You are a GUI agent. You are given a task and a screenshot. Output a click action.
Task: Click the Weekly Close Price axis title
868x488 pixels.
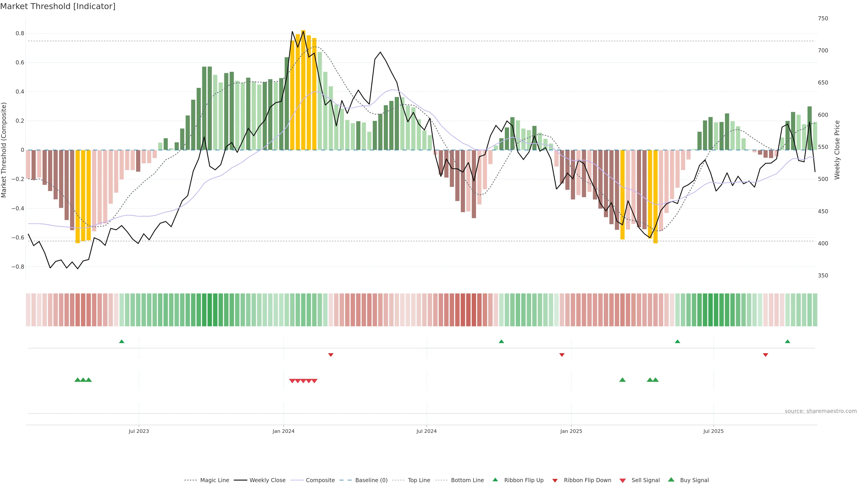[x=837, y=150]
